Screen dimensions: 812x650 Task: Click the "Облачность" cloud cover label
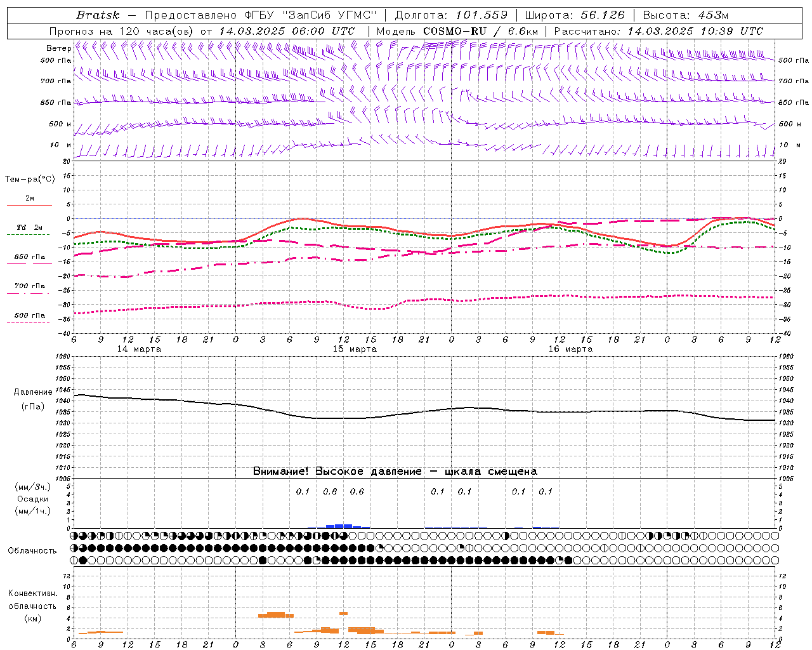(x=32, y=551)
